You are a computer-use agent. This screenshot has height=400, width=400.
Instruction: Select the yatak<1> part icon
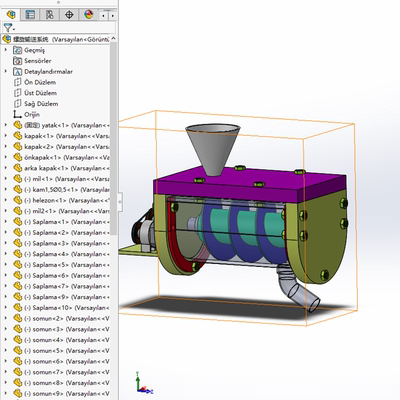coord(18,125)
